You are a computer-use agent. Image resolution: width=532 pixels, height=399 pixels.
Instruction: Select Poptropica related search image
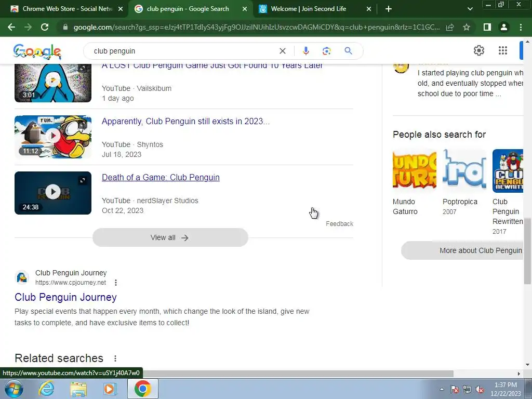coord(464,170)
